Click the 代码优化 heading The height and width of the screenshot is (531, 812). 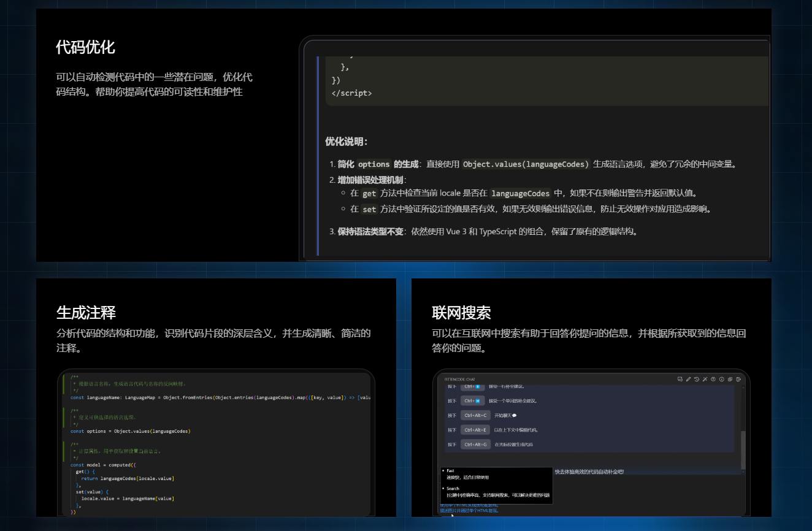(x=85, y=47)
